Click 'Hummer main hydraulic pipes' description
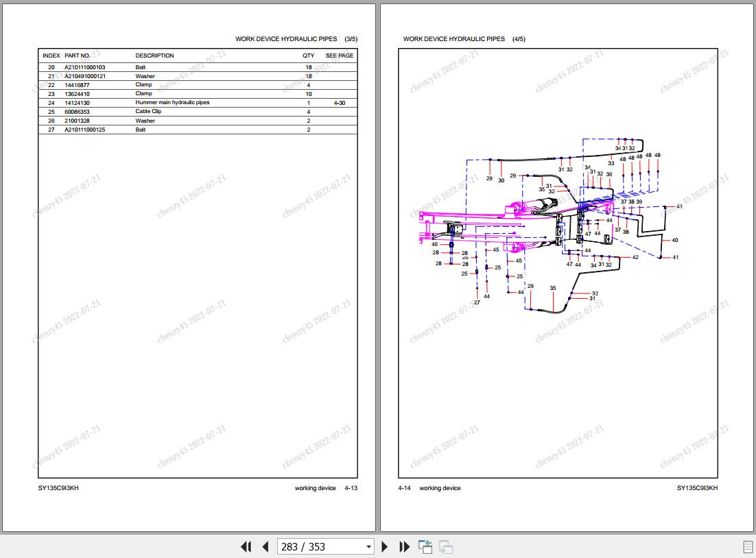This screenshot has width=756, height=558. pyautogui.click(x=172, y=102)
